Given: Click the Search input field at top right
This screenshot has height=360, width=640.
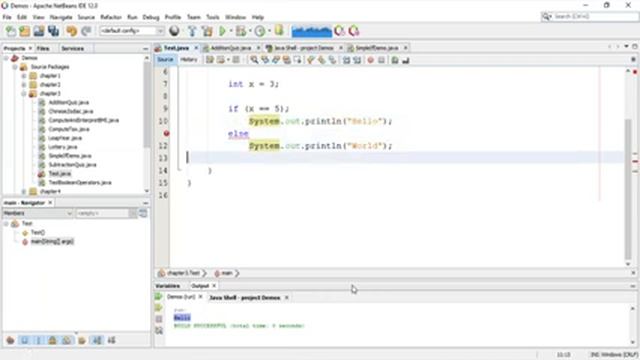Looking at the screenshot, I should [595, 16].
